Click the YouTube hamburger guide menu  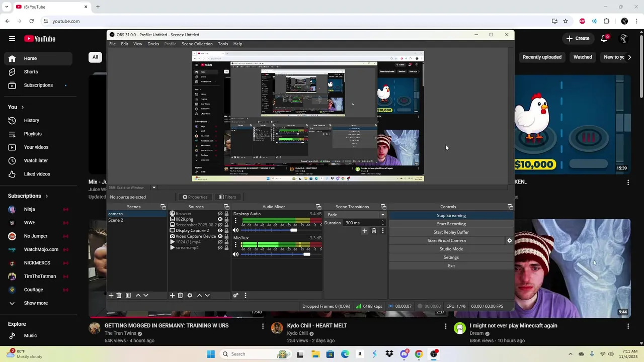[12, 39]
